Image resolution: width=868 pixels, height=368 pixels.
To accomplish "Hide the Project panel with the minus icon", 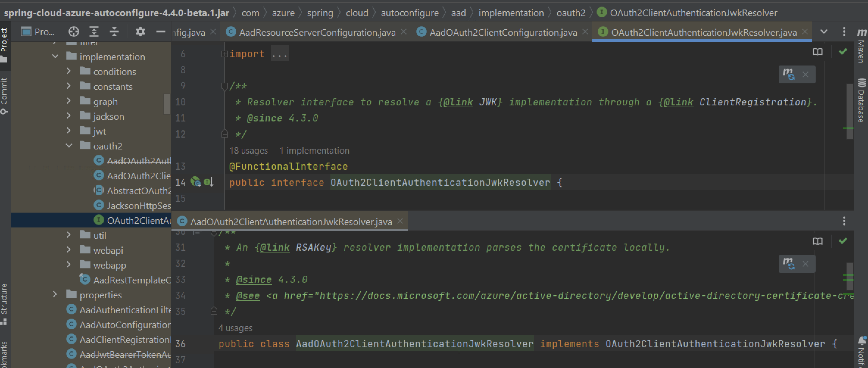I will [161, 31].
